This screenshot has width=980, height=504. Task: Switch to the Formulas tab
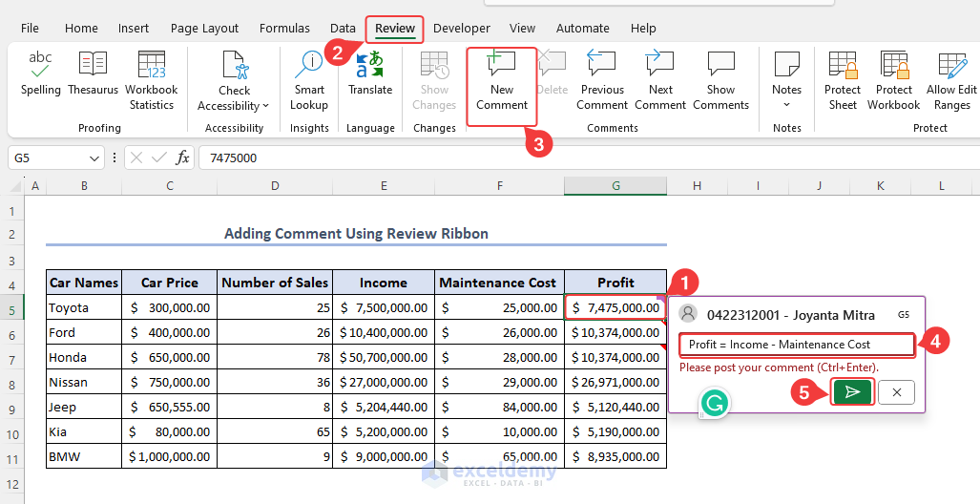click(x=284, y=29)
